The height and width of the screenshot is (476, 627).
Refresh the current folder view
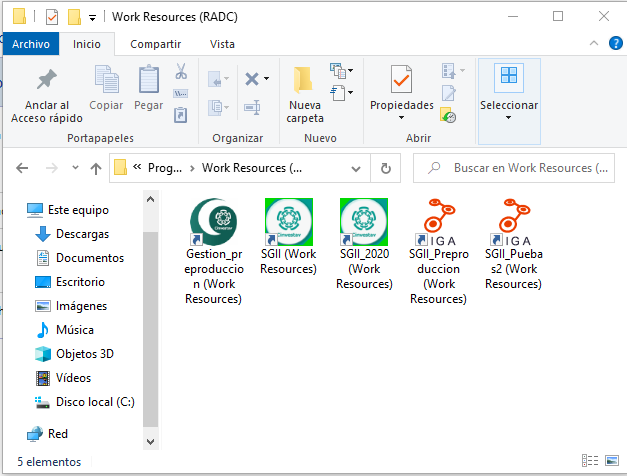coord(385,168)
